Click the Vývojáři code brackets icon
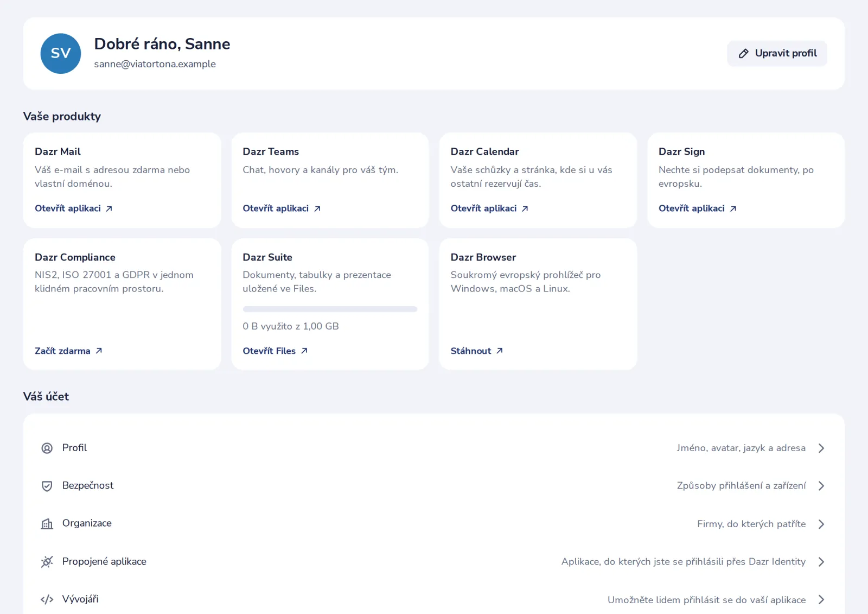Viewport: 868px width, 614px height. pos(47,599)
